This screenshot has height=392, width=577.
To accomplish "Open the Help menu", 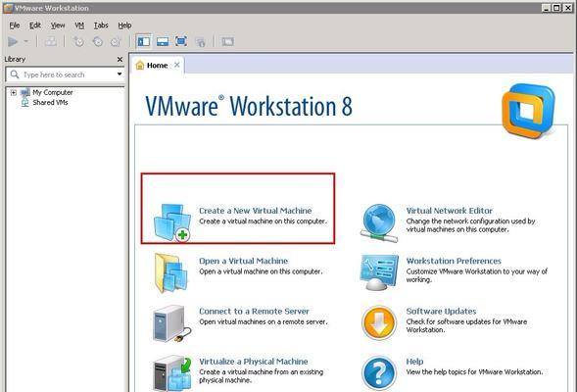I will 124,25.
